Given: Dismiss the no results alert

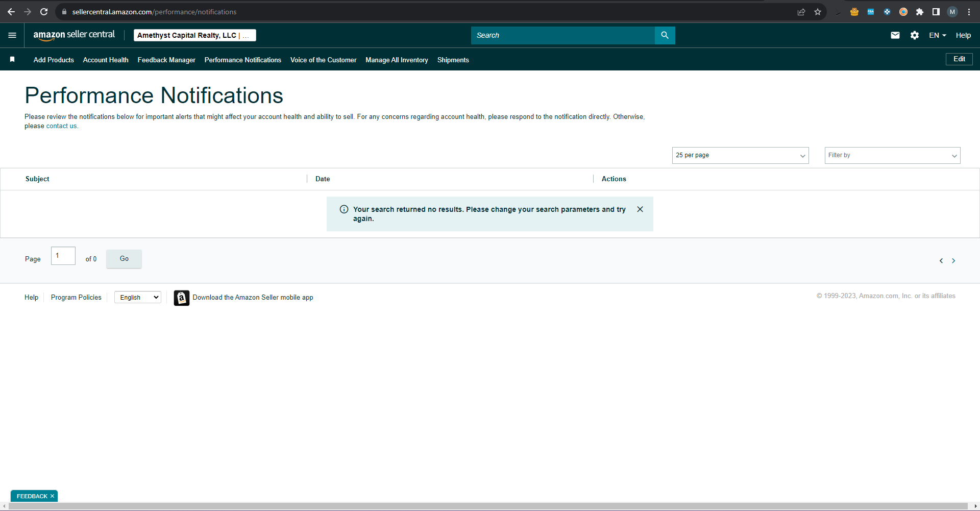Looking at the screenshot, I should (x=640, y=209).
